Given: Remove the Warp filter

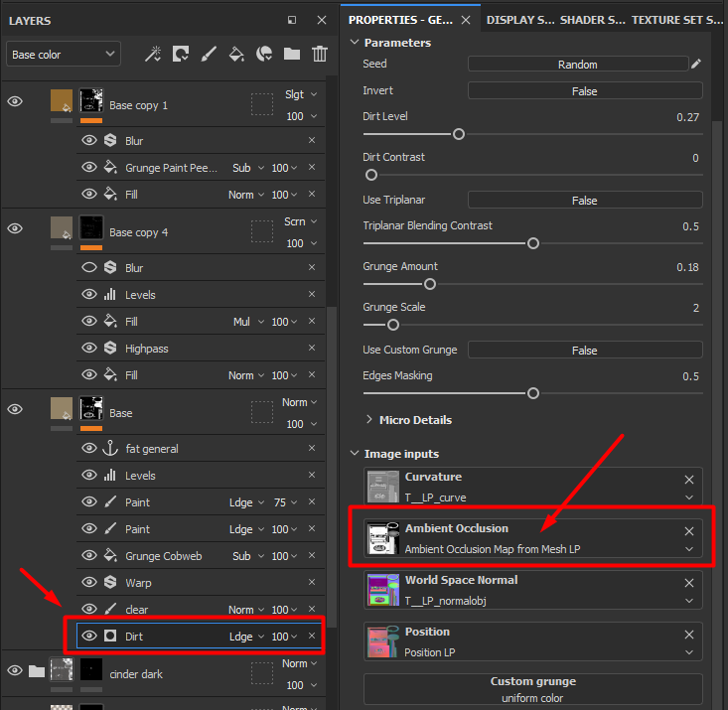Looking at the screenshot, I should [312, 582].
